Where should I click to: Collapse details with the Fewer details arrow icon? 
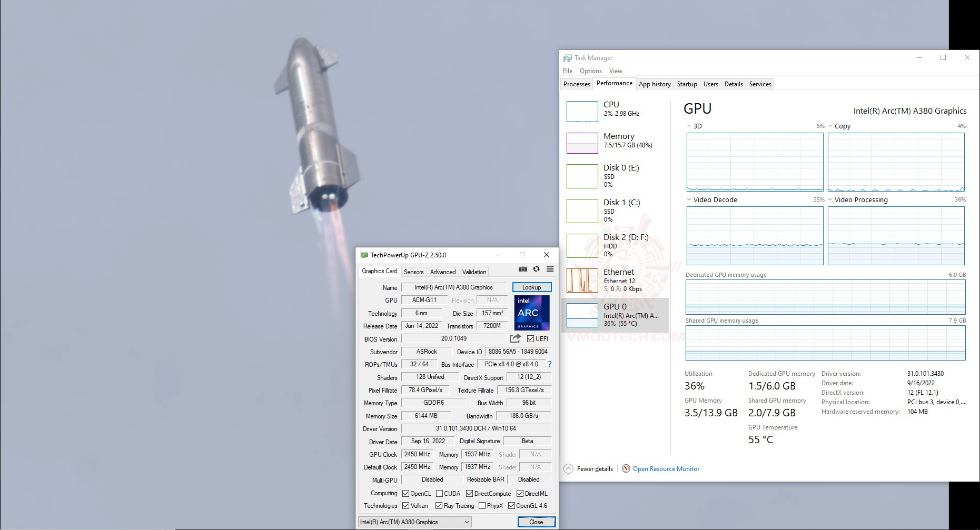click(569, 469)
